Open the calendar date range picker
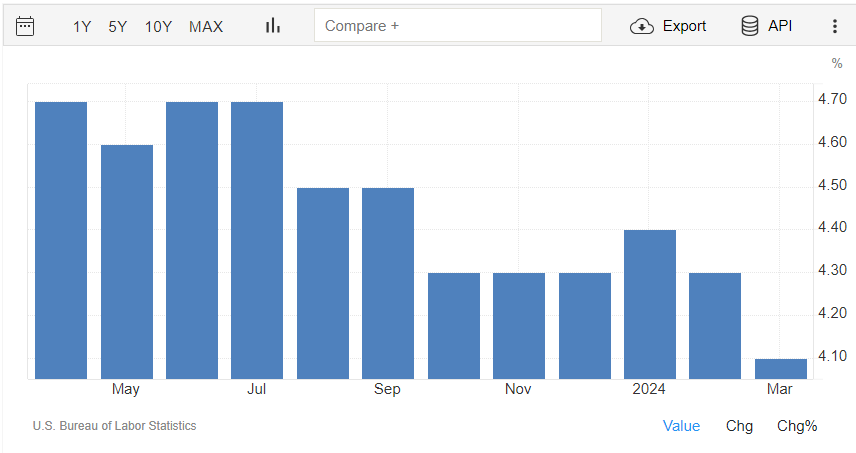This screenshot has height=453, width=856. 25,26
